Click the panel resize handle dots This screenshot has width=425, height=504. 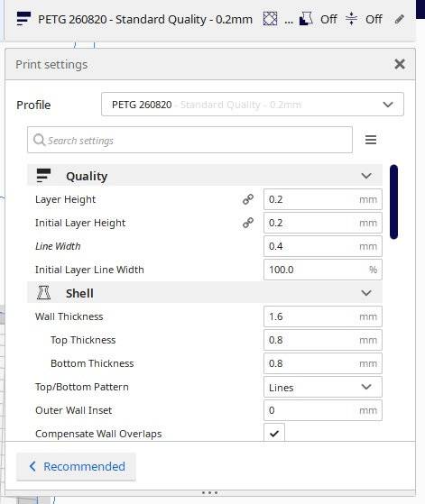tap(209, 492)
